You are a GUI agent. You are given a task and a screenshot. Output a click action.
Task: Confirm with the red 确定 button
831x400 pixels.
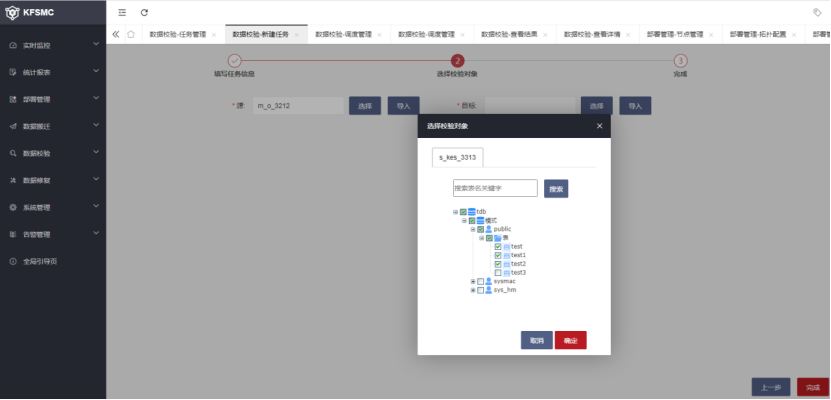[x=571, y=340]
